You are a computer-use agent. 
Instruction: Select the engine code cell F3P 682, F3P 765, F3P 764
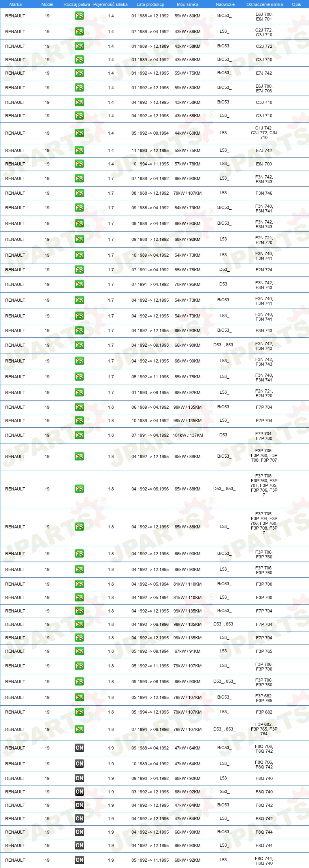pyautogui.click(x=264, y=729)
